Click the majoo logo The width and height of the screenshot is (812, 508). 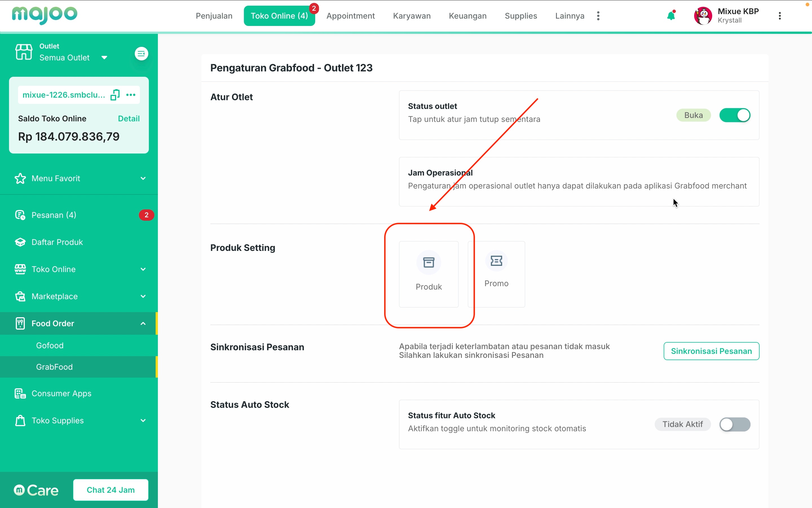tap(45, 15)
